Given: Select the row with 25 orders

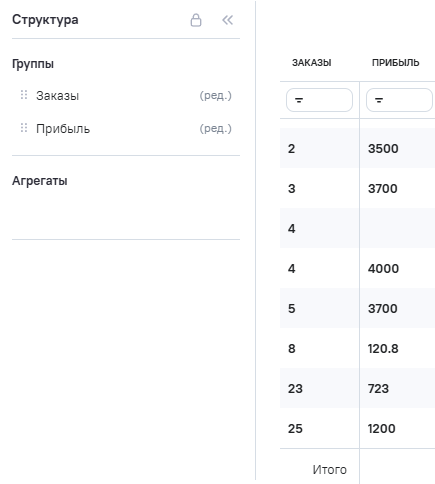Looking at the screenshot, I should point(357,428).
